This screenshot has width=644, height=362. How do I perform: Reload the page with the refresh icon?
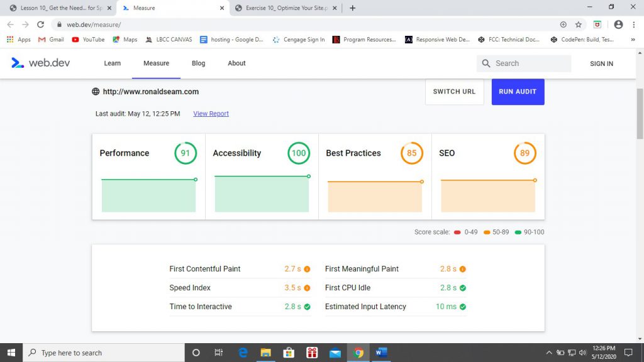click(41, 25)
